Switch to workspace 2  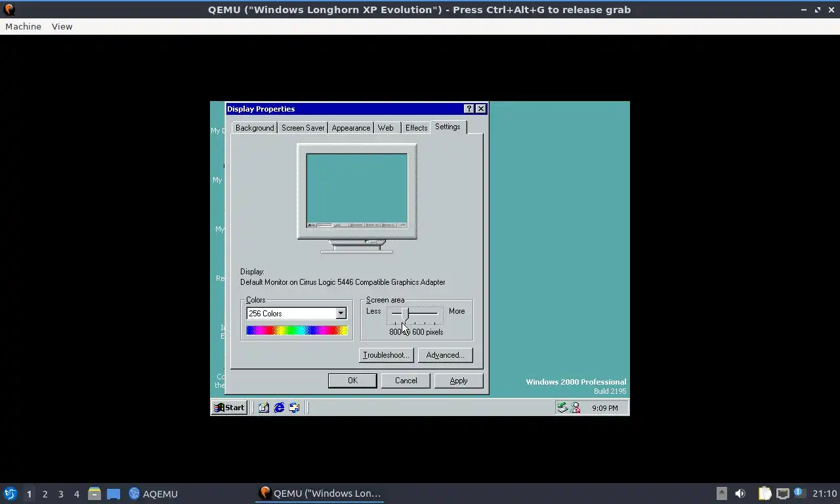[x=45, y=493]
